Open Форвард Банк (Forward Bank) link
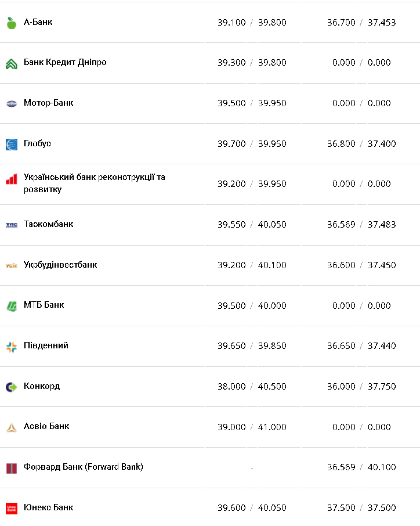Viewport: 420px width, 526px height. (84, 467)
